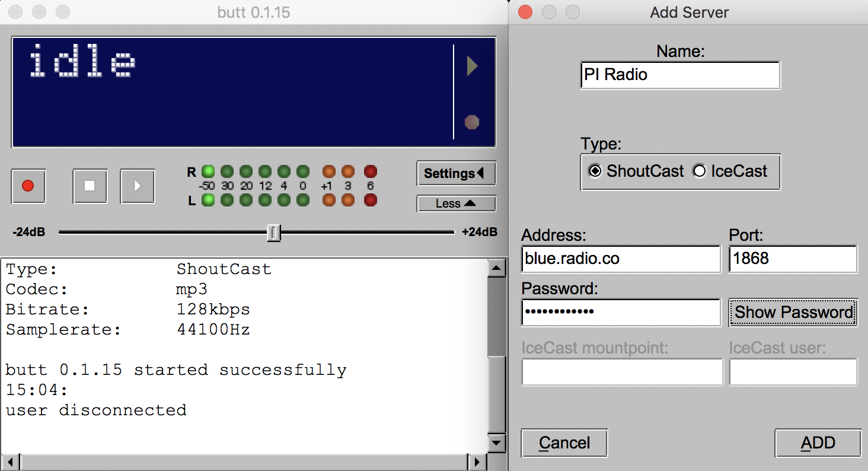This screenshot has height=471, width=868.
Task: Click the stop streaming square button
Action: pos(90,186)
